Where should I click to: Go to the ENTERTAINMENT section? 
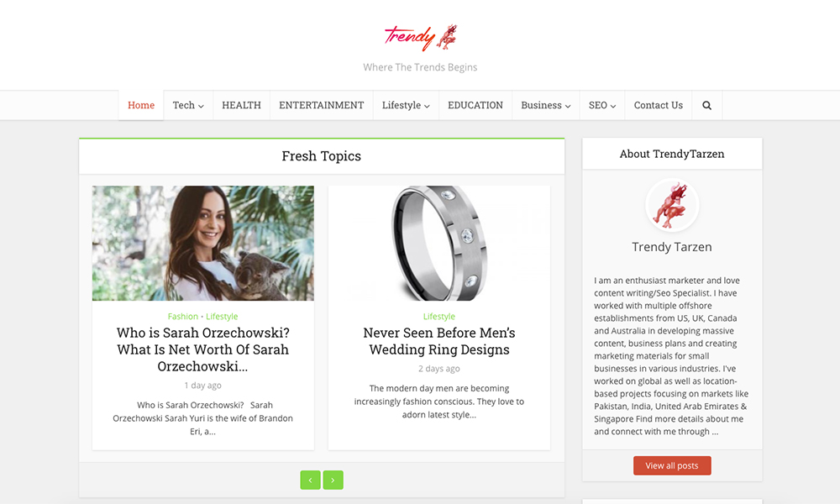click(322, 106)
